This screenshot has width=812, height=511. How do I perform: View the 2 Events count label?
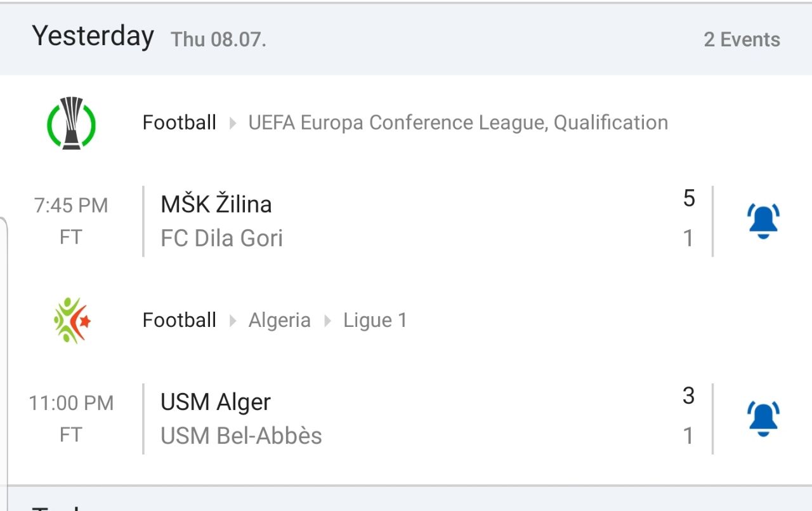[x=742, y=39]
